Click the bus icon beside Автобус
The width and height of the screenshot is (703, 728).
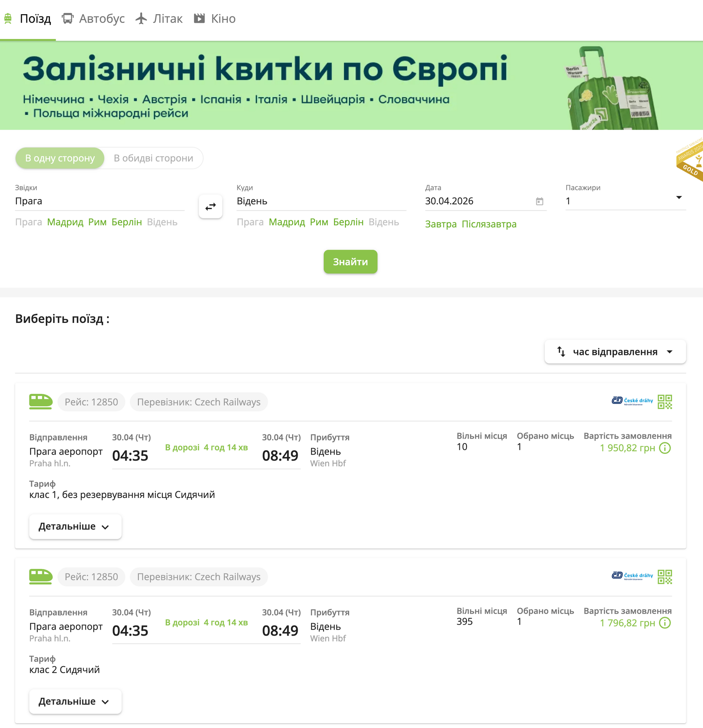tap(67, 18)
